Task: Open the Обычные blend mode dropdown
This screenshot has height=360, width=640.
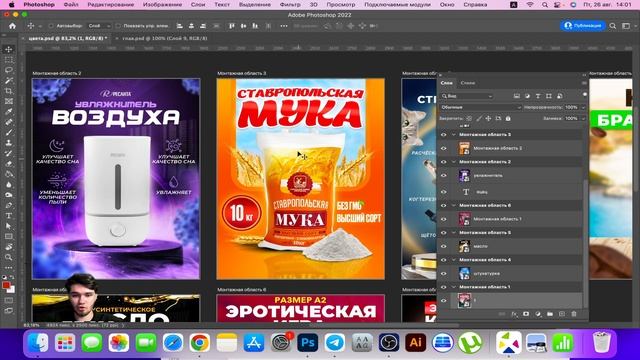Action: tap(480, 107)
